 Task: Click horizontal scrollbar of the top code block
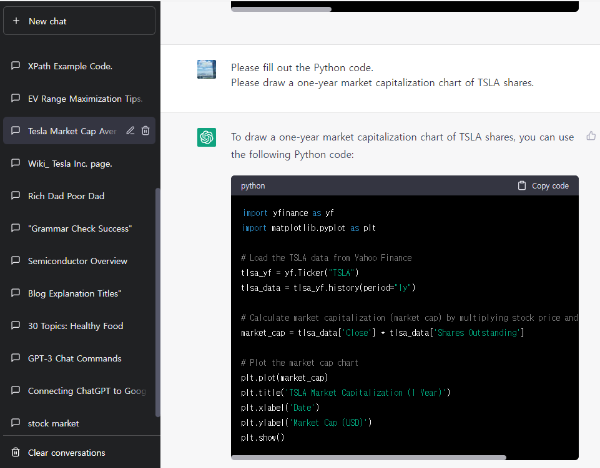(281, 9)
